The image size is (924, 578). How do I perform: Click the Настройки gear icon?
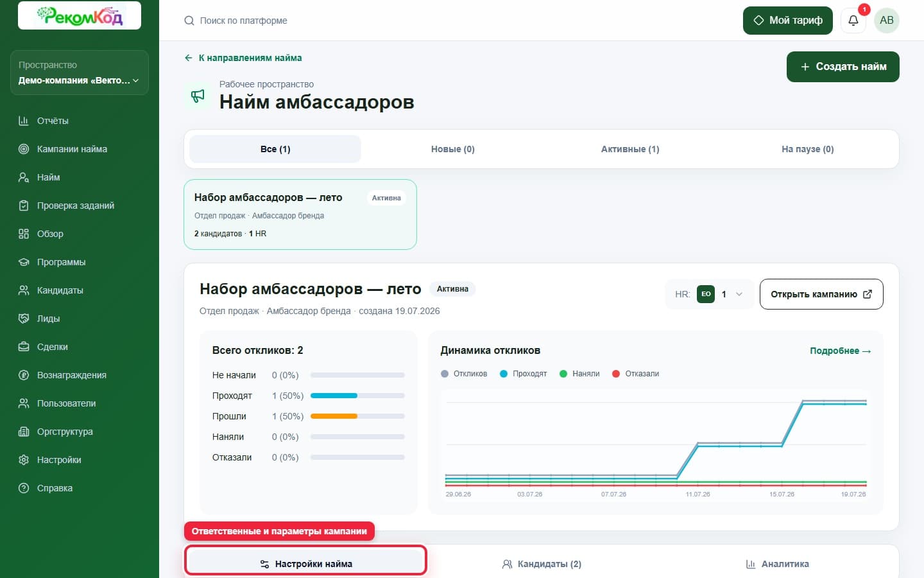[x=24, y=460]
